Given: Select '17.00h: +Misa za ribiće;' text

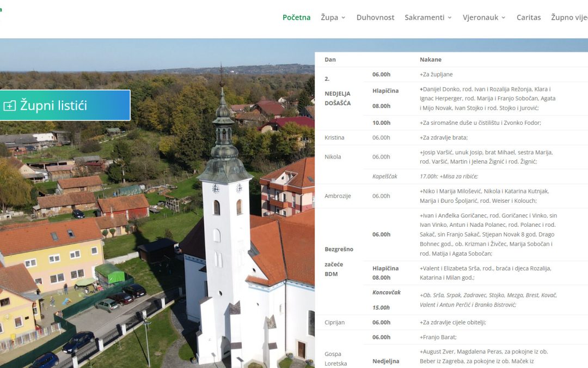Looking at the screenshot, I should point(449,176).
